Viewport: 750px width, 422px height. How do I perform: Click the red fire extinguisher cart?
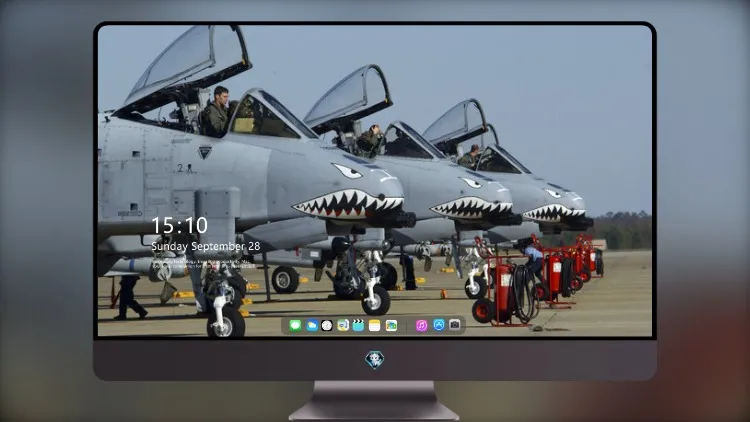[505, 289]
